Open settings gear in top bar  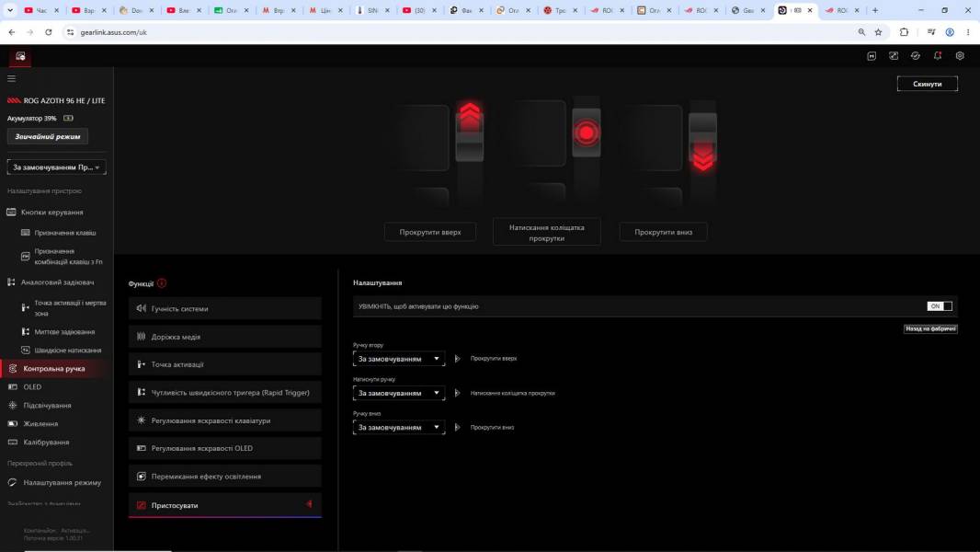tap(960, 55)
